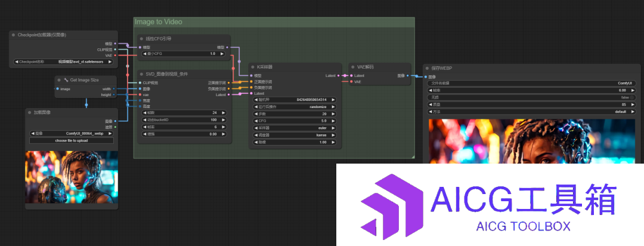
Task: Click the Latent output socket on K采样器
Action: pos(339,76)
